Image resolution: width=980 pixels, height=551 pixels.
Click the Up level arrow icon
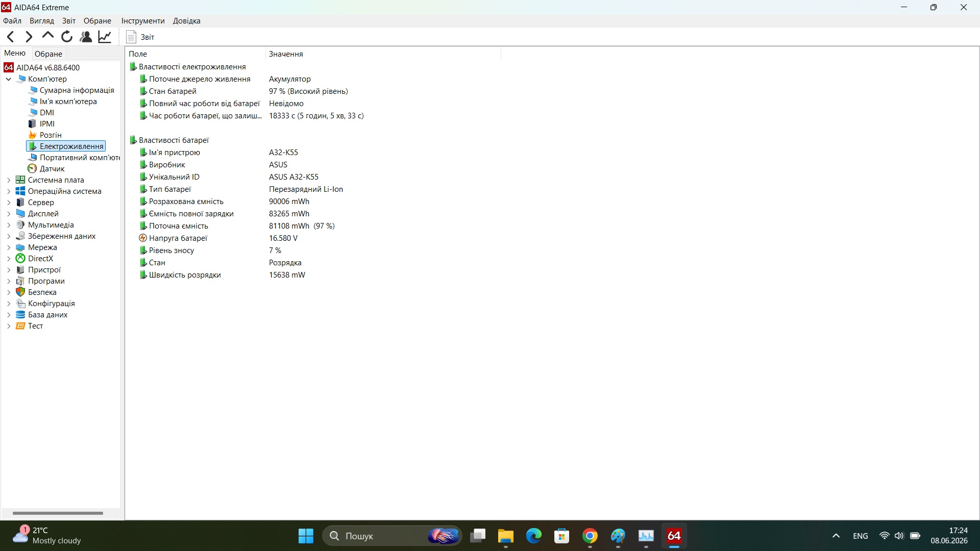pyautogui.click(x=48, y=37)
